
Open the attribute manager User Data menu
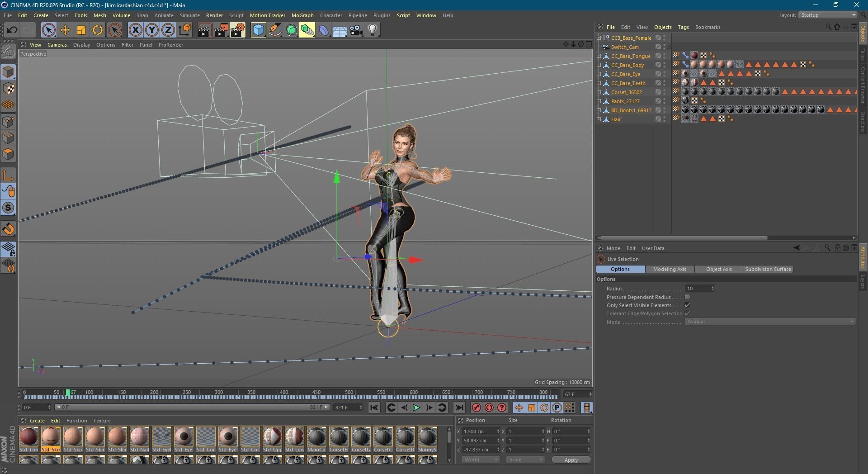click(x=653, y=248)
